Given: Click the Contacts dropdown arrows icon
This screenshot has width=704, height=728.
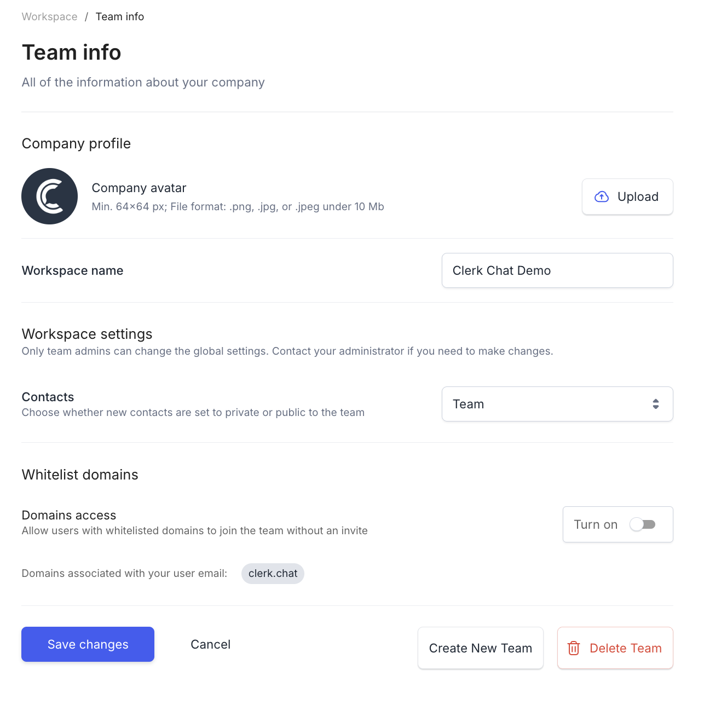Looking at the screenshot, I should [x=655, y=404].
